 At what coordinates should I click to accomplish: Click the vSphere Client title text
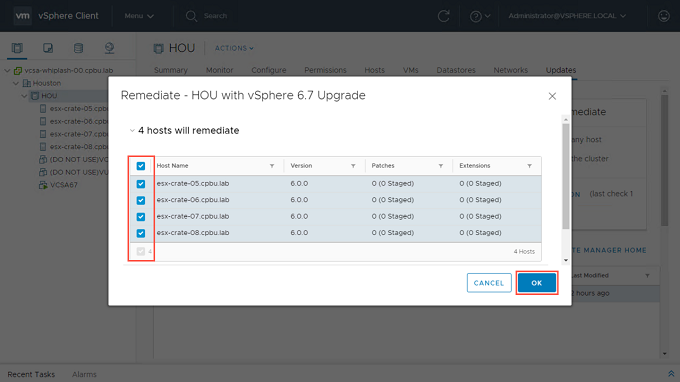(x=68, y=16)
